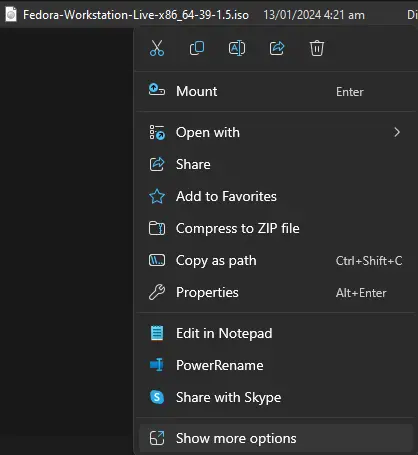418x455 pixels.
Task: Click the Share arrow icon in top row
Action: click(x=277, y=48)
